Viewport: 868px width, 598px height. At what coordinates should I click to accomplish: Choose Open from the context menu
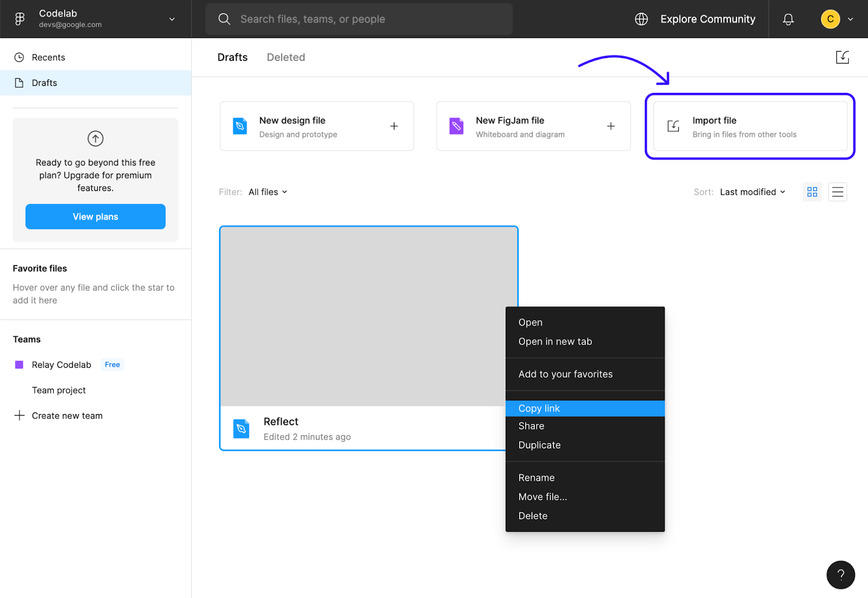[x=585, y=322]
